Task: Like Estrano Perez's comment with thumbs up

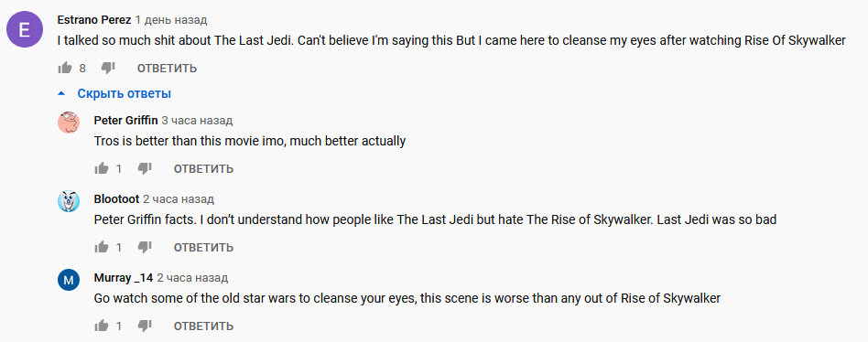Action: click(x=65, y=68)
